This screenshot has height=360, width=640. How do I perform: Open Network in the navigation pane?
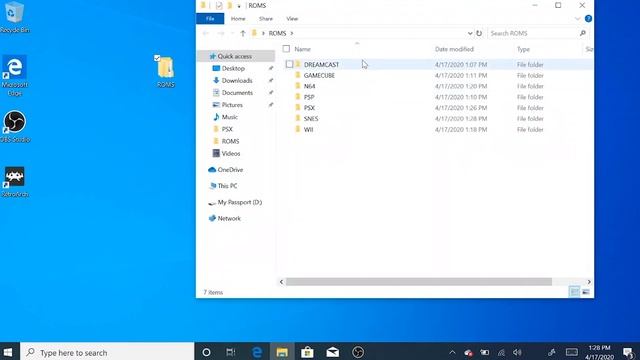[x=229, y=218]
